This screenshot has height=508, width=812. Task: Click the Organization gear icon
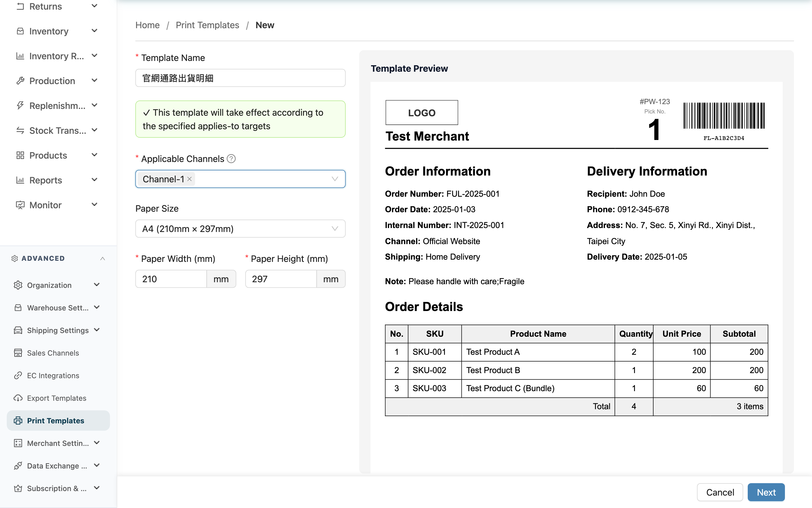coord(18,285)
